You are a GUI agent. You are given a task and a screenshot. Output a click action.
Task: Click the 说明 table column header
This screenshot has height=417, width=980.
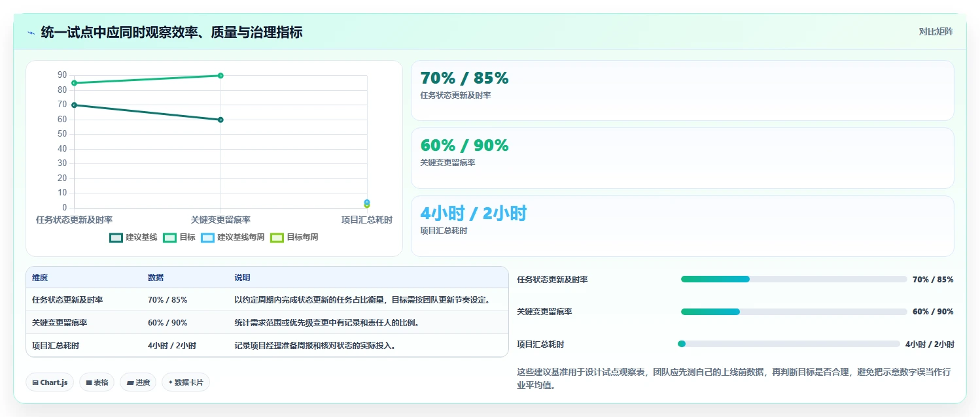242,278
